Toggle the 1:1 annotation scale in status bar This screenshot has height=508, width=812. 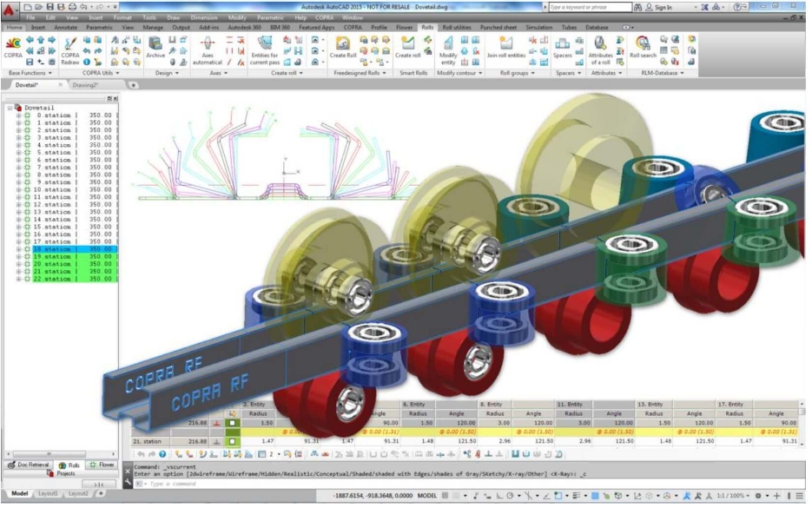click(x=731, y=496)
